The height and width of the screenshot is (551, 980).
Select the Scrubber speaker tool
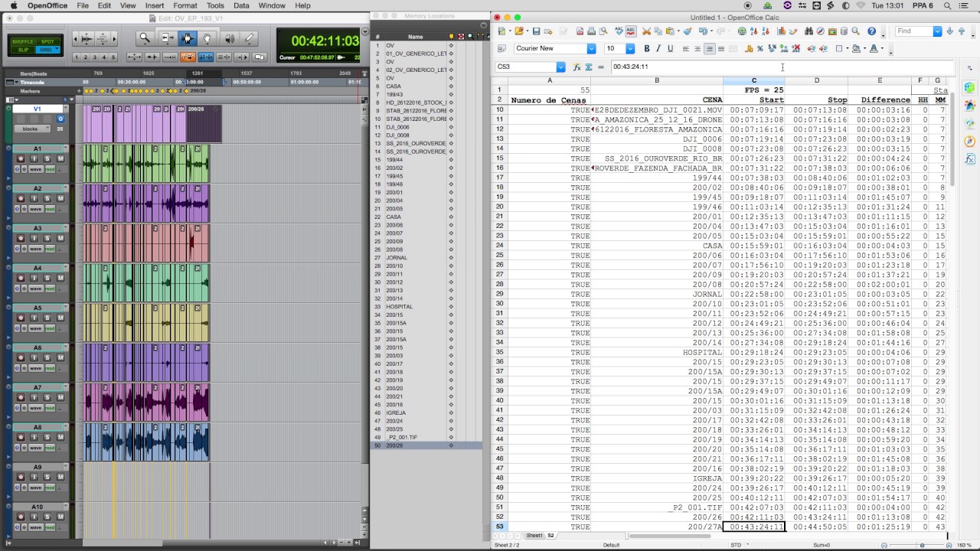tap(229, 38)
